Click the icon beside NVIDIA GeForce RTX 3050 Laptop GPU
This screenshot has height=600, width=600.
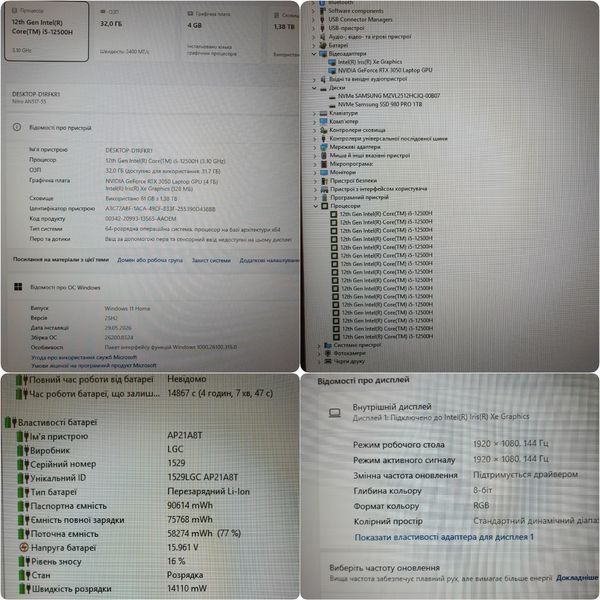[332, 71]
